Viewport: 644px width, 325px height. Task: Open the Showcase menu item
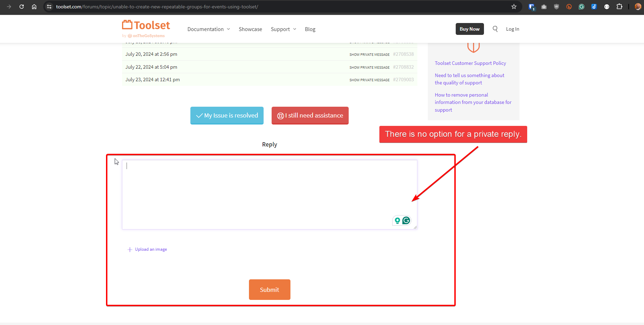(x=250, y=29)
